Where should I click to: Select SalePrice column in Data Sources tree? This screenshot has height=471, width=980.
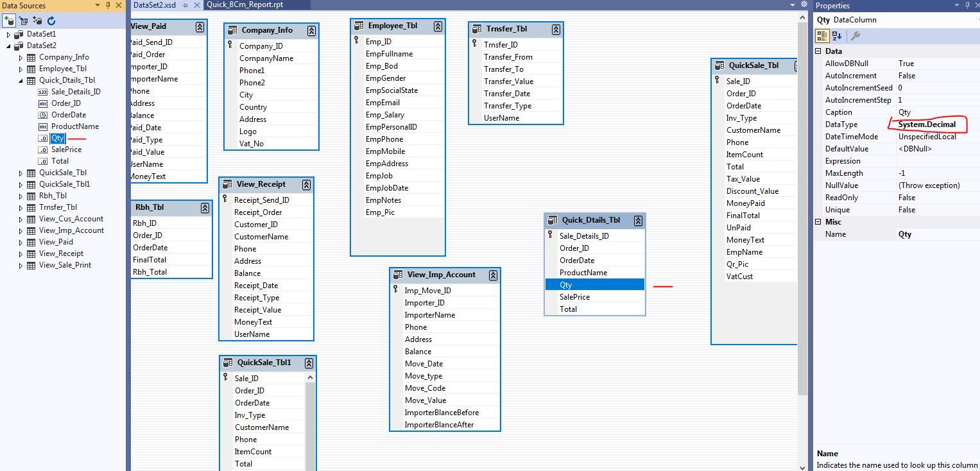click(x=66, y=150)
